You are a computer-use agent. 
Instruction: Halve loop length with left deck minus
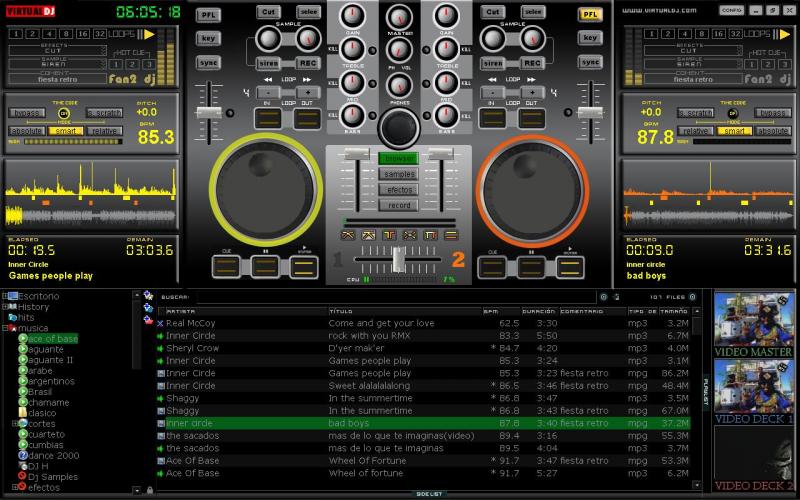(x=268, y=93)
